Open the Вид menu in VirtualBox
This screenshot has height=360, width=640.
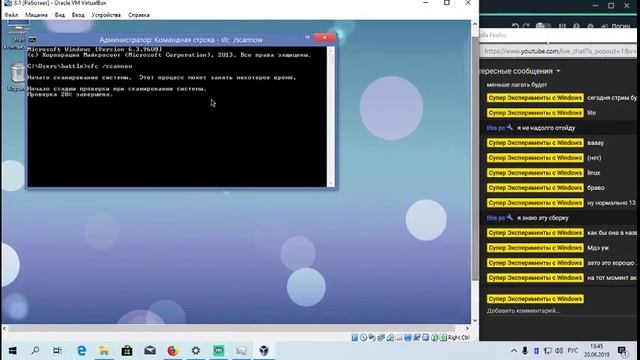[60, 15]
